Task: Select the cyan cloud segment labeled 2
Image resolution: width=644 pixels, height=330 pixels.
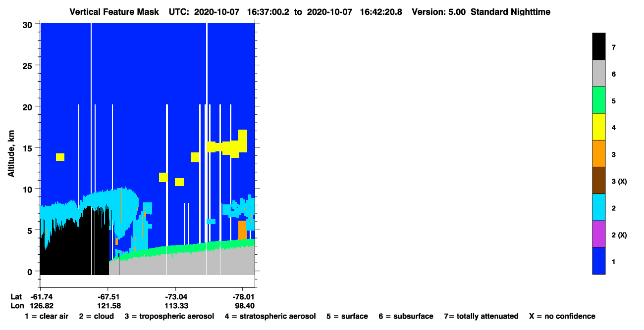Action: click(598, 207)
